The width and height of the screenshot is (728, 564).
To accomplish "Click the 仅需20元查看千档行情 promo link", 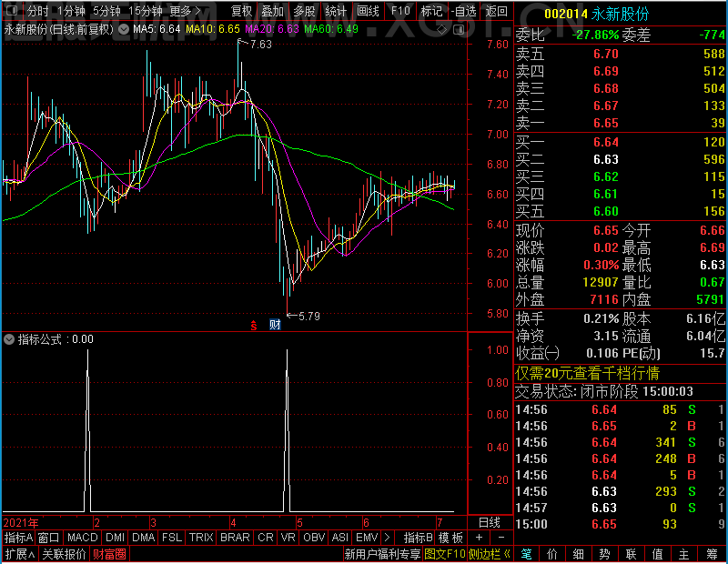I will click(x=587, y=373).
